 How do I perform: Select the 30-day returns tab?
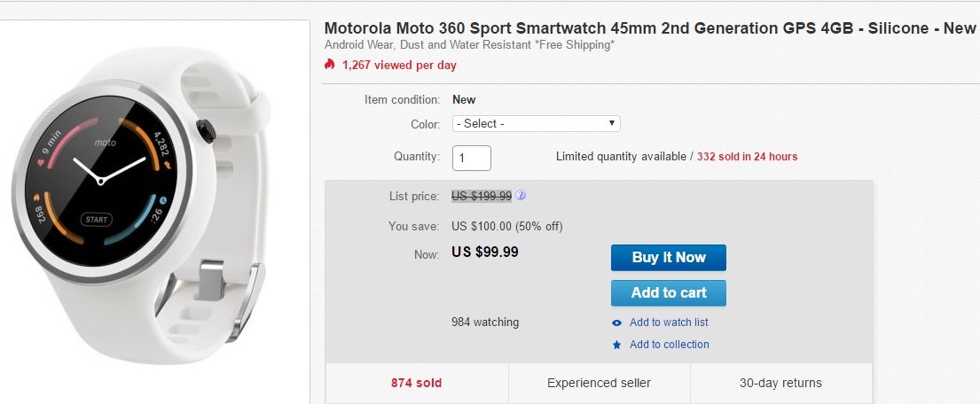(x=780, y=384)
